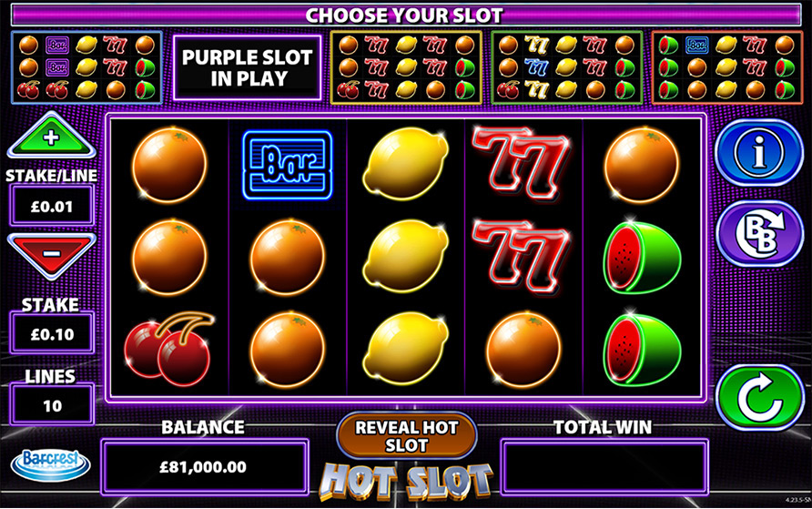This screenshot has height=509, width=812.
Task: Click the Barcrest logo
Action: coord(51,464)
